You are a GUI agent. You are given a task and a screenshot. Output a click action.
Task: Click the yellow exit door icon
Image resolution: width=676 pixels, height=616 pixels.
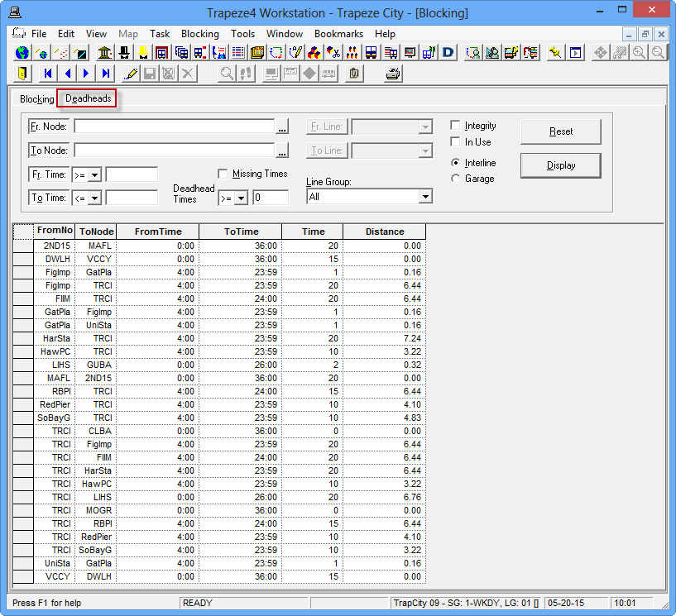22,74
